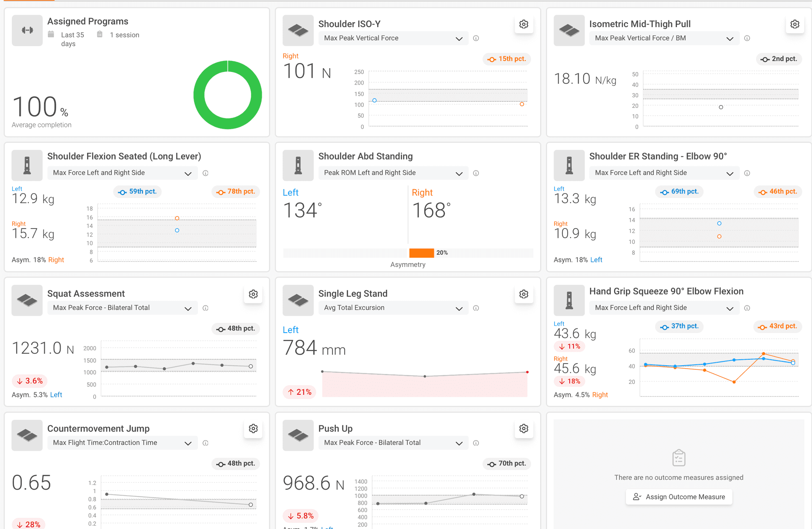Open Max Flight Time:Contraction Time dropdown
Image resolution: width=812 pixels, height=529 pixels.
click(x=122, y=443)
